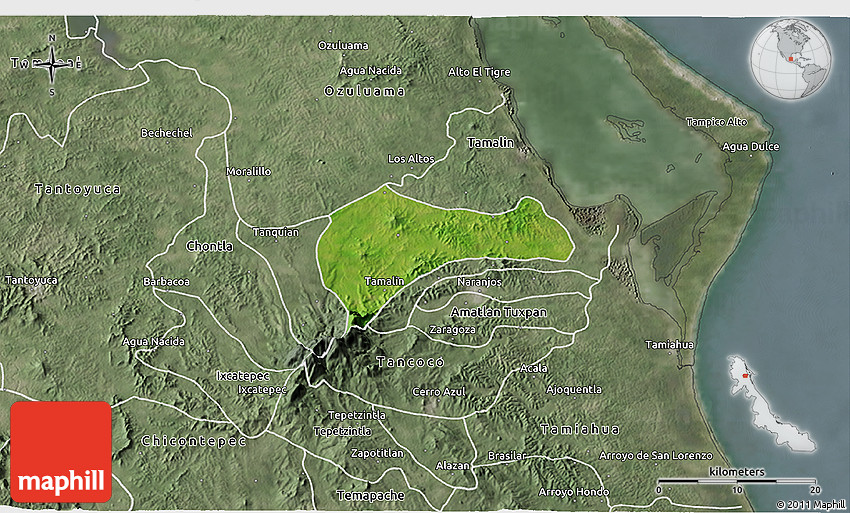Click the Bechechel town label

[x=165, y=133]
